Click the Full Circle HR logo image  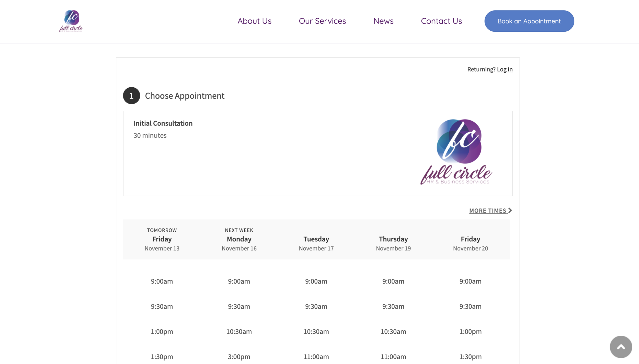click(456, 152)
